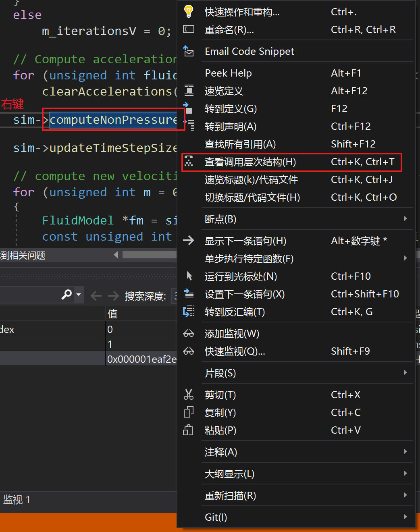
Task: Select the watch value cell showing 1
Action: [x=141, y=344]
